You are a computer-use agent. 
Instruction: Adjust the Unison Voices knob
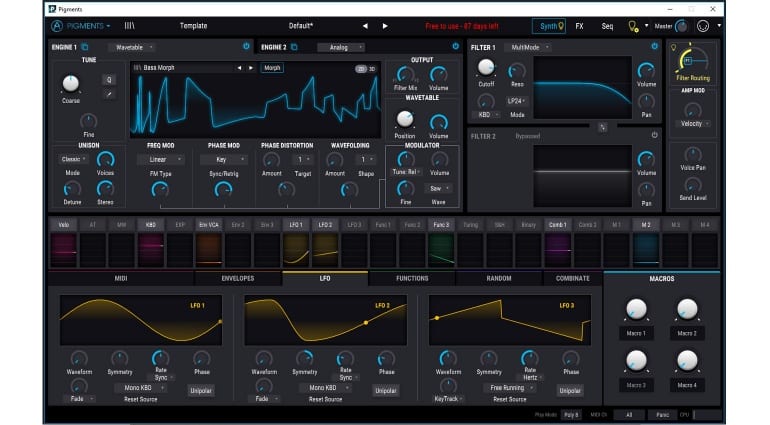tap(105, 160)
